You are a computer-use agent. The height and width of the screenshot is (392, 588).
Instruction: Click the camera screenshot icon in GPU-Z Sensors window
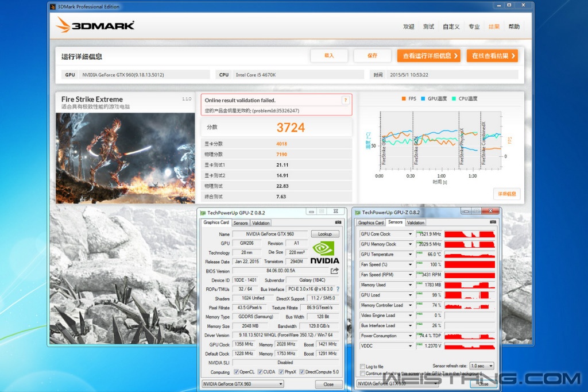click(x=493, y=222)
